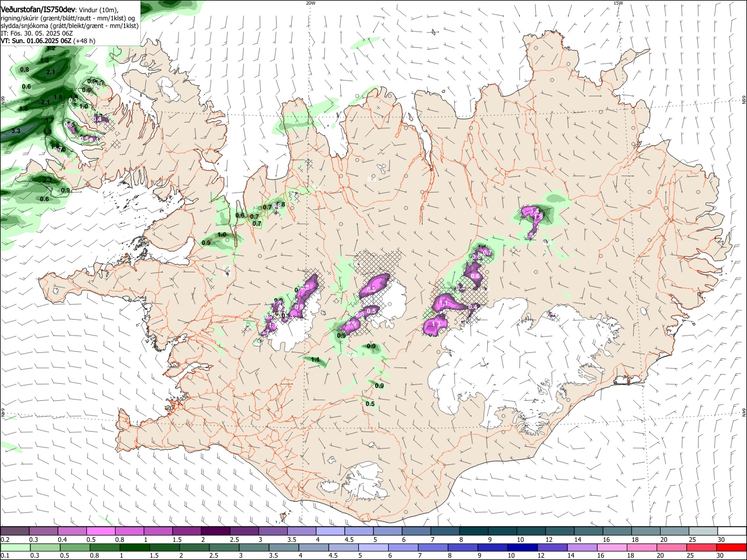Click the 'rigning/skúrir' legend description line
Image resolution: width=747 pixels, height=560 pixels.
(x=68, y=18)
